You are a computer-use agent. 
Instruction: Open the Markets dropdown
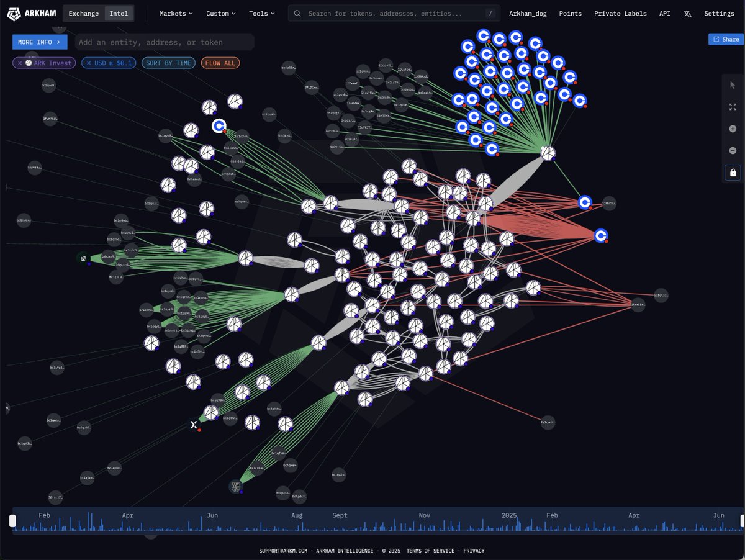click(x=176, y=13)
